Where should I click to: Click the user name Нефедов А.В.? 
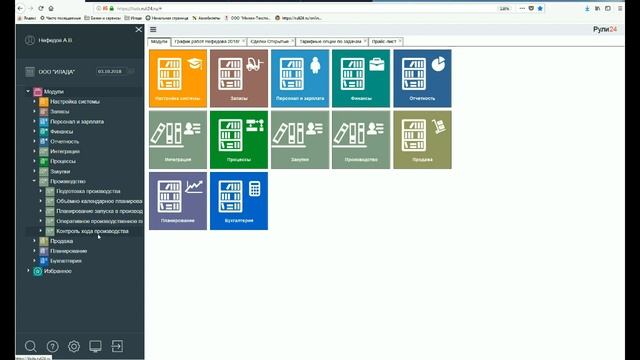point(56,40)
